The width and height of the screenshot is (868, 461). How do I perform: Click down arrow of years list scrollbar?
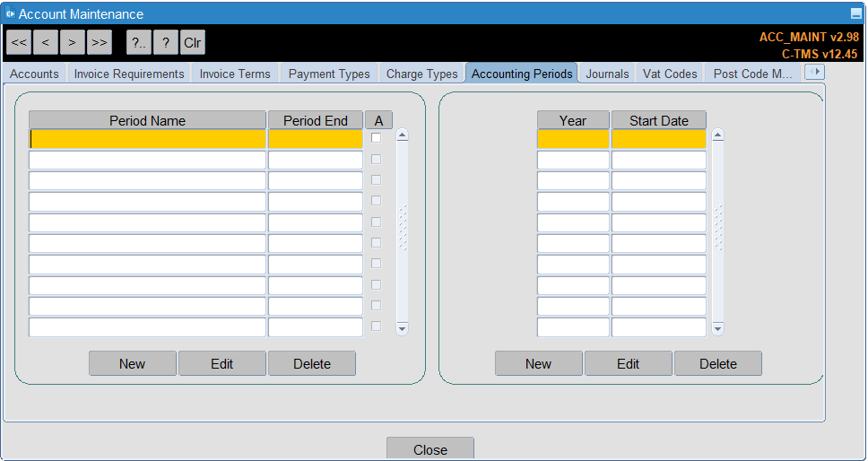pyautogui.click(x=718, y=329)
